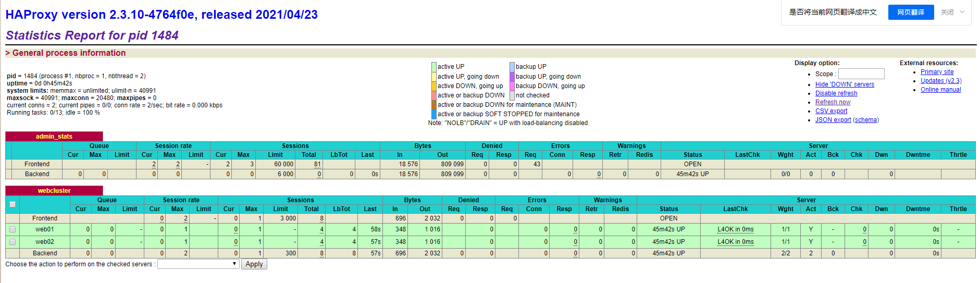This screenshot has height=283, width=980.
Task: Click webcluster Backend status 45m42s UP
Action: (668, 253)
